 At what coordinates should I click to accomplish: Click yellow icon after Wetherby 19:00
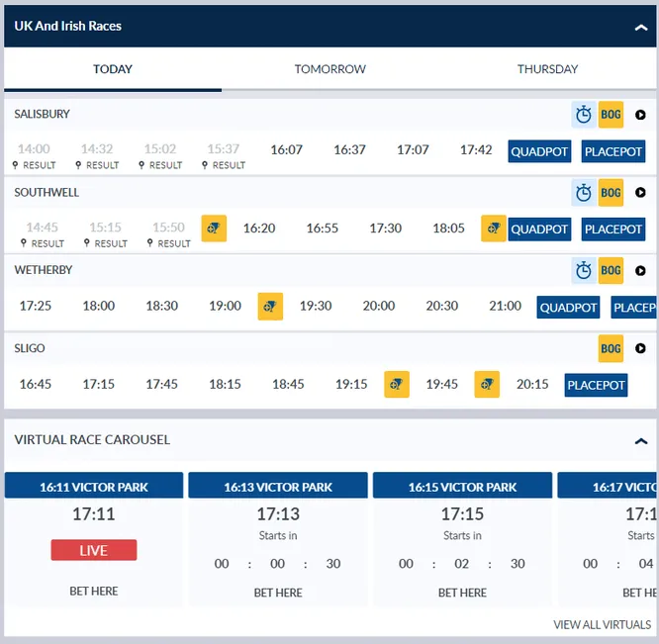(270, 307)
